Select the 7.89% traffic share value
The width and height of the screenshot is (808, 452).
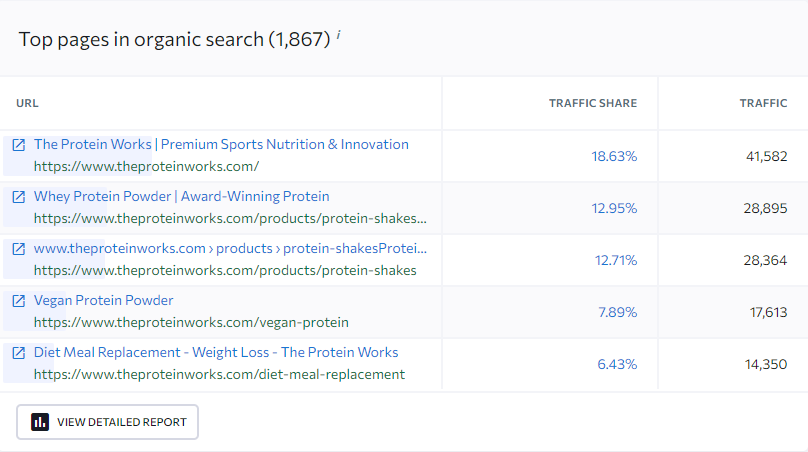[617, 312]
